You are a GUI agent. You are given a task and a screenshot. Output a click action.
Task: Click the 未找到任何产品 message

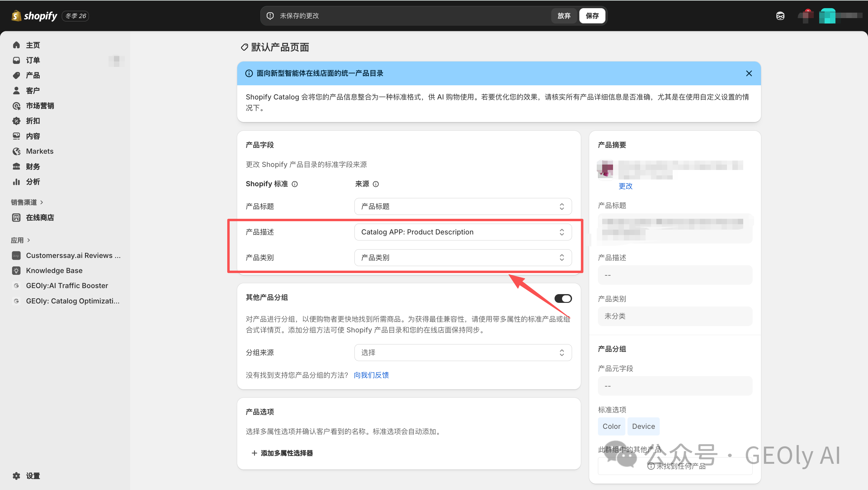click(x=676, y=466)
